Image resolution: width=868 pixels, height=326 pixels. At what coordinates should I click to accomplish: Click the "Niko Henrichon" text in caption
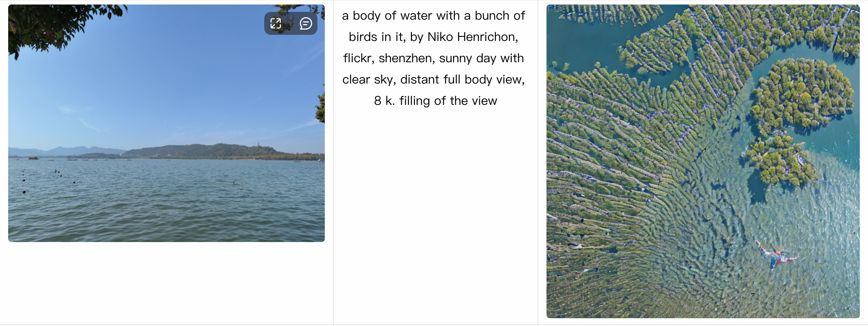click(472, 37)
